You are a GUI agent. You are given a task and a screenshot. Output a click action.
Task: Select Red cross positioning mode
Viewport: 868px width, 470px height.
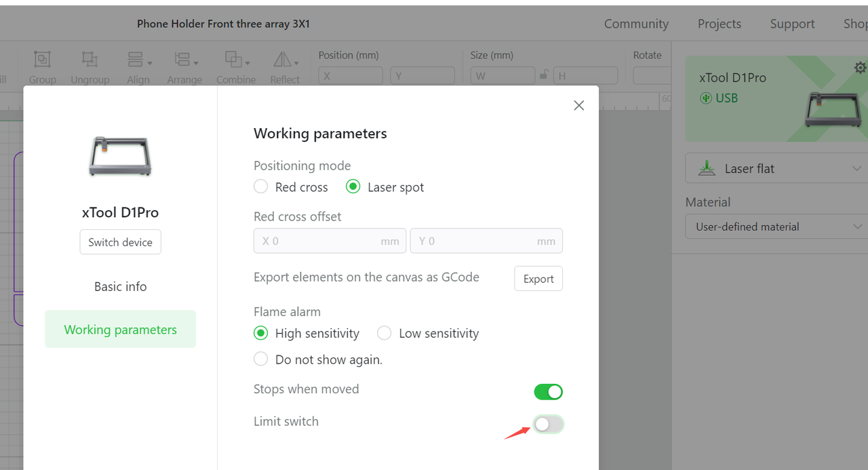coord(261,187)
